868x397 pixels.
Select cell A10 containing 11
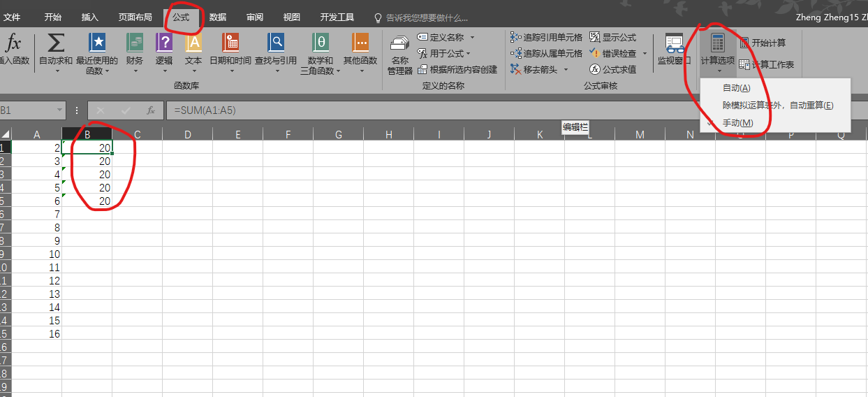click(x=37, y=267)
